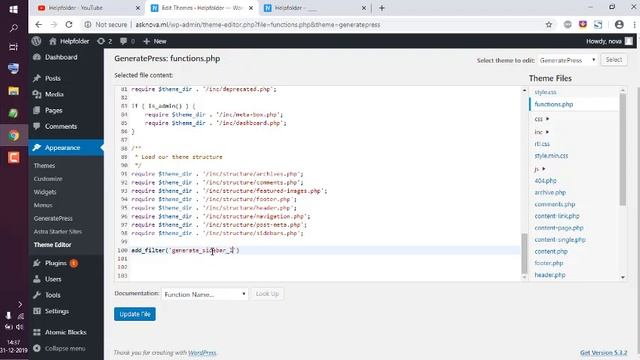
Task: Click the Theme Files list scrollbar
Action: pos(622,149)
